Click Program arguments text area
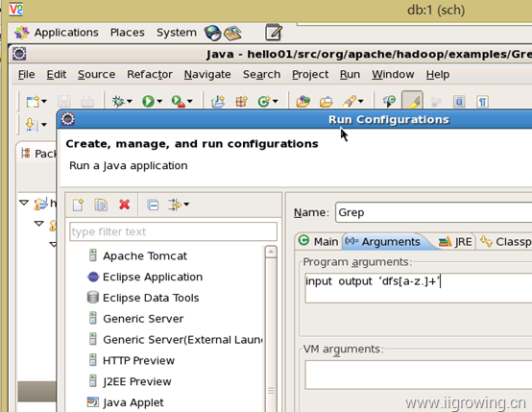532x412 pixels. click(x=419, y=288)
